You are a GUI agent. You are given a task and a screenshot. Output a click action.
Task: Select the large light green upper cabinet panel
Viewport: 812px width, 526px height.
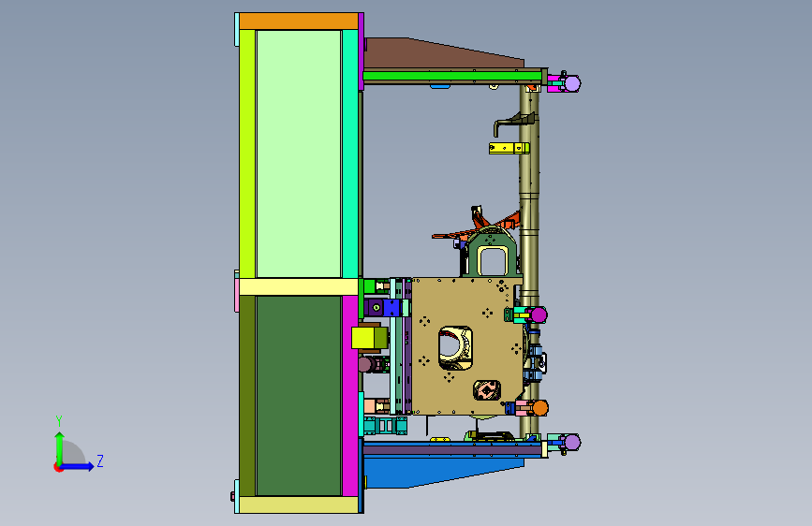pyautogui.click(x=299, y=153)
